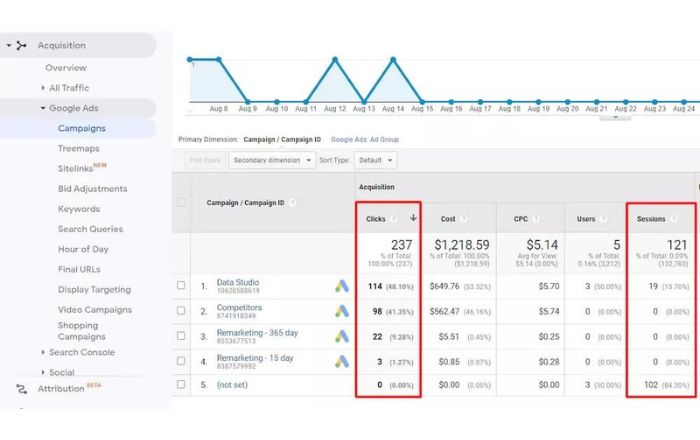Screen dimensions: 700x440
Task: Open Display Targeting report
Action: tap(94, 290)
